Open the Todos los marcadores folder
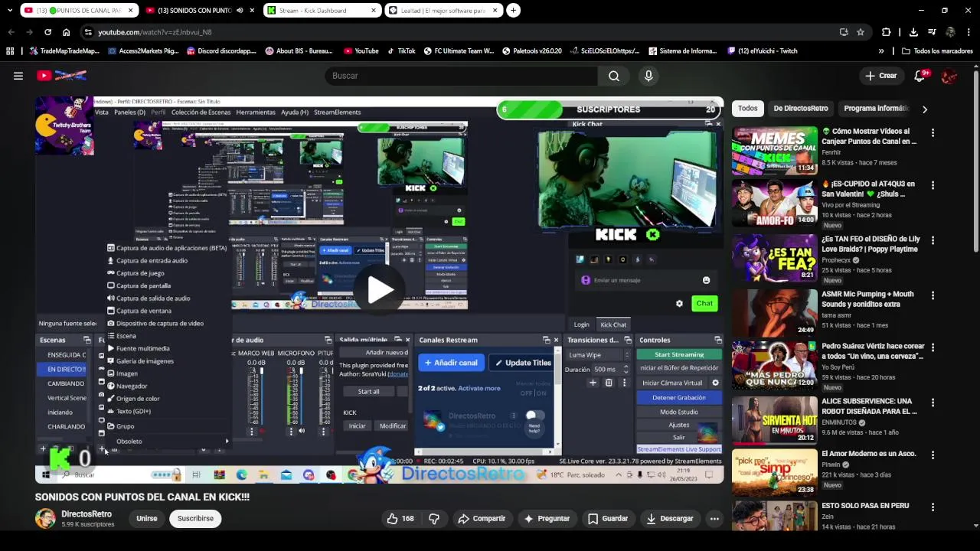 937,51
